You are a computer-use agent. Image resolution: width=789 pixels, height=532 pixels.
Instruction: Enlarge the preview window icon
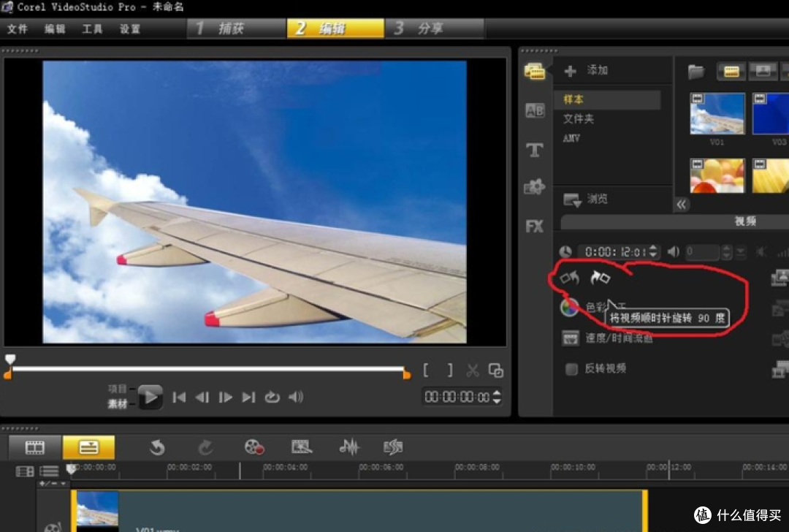496,371
